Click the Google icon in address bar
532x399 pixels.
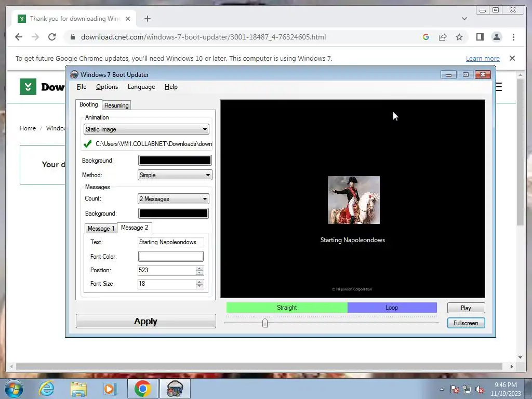[x=426, y=37]
